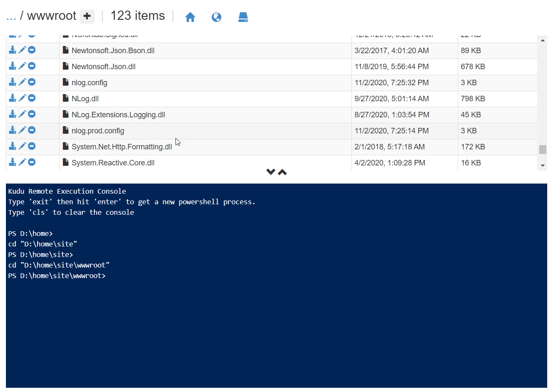Delete nlog.prod.config with minus icon
The image size is (551, 392).
(32, 130)
